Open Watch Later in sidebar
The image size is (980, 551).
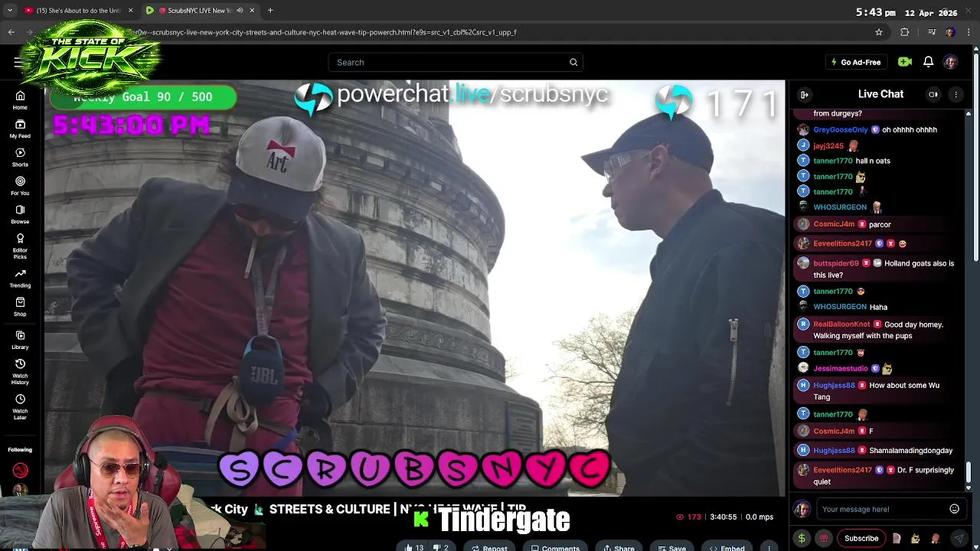point(20,406)
